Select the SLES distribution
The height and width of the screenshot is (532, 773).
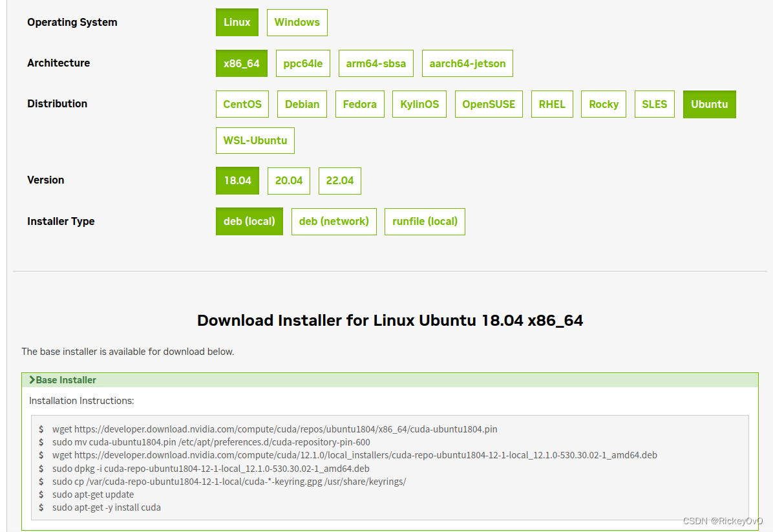654,103
